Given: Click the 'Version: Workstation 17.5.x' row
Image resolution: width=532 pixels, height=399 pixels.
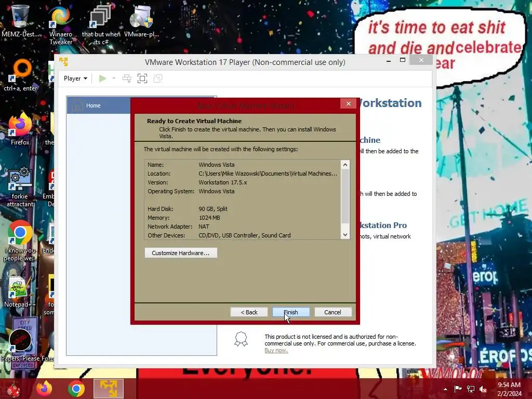Looking at the screenshot, I should click(x=242, y=182).
